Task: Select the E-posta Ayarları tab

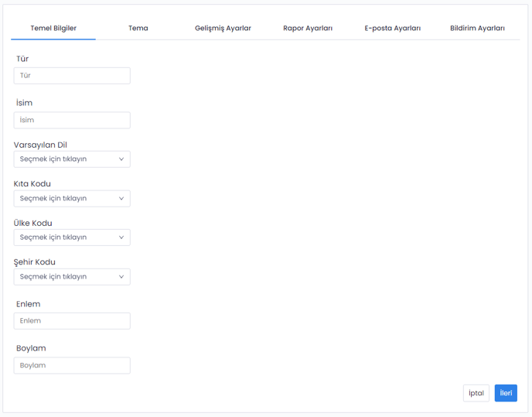Action: point(393,29)
